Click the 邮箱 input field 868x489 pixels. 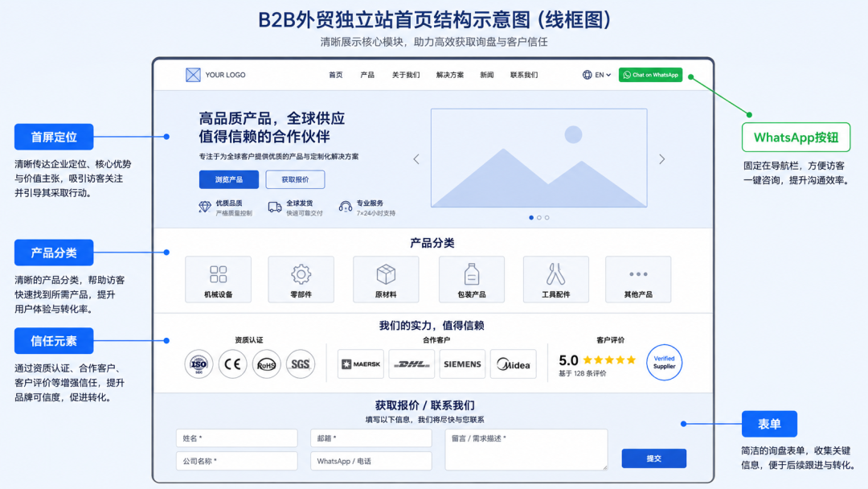coord(371,438)
